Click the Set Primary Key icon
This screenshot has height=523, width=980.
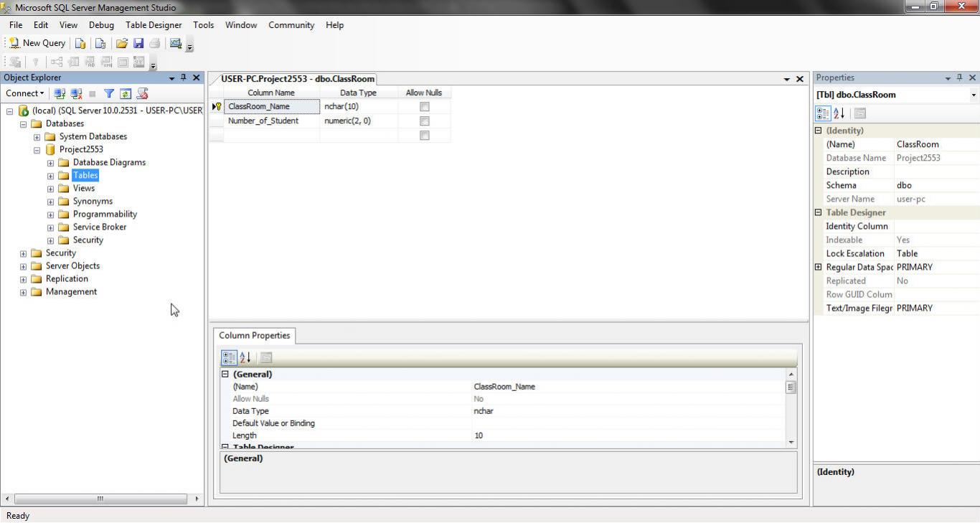click(35, 62)
